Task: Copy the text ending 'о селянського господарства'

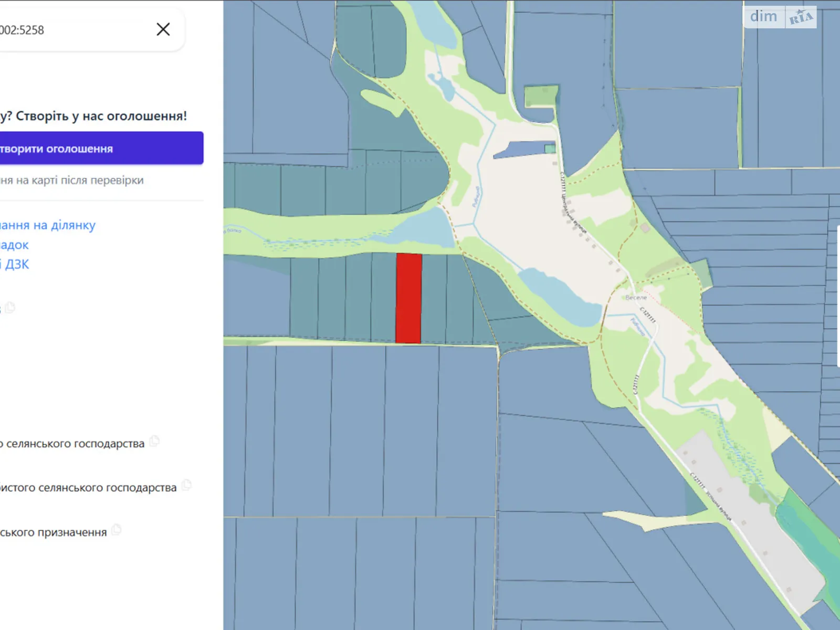Action: tap(154, 442)
